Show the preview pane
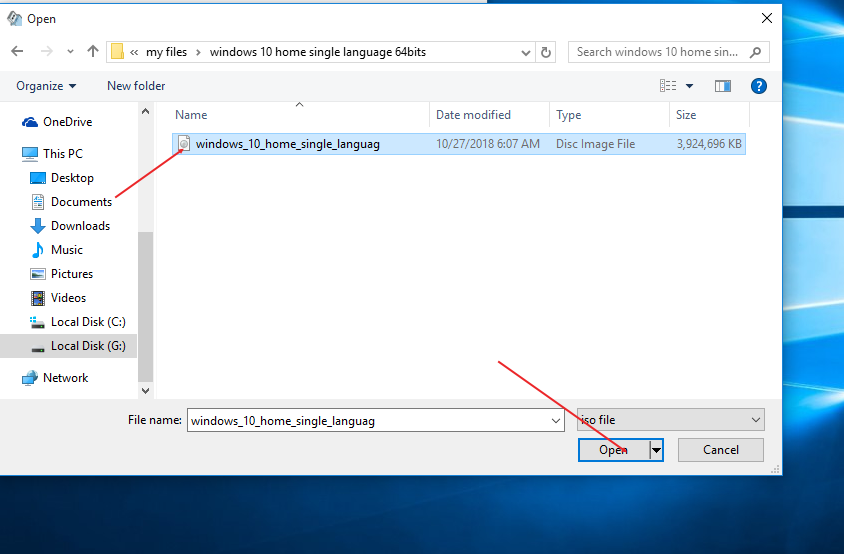 pos(723,86)
